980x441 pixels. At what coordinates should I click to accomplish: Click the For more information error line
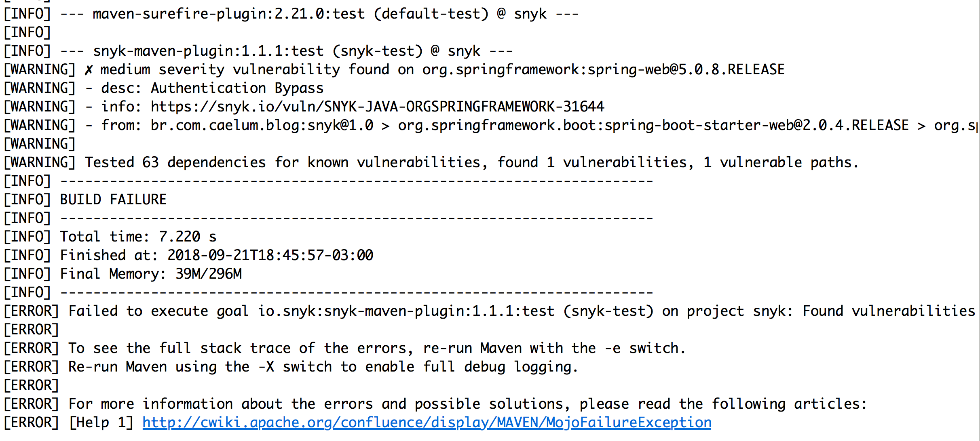tap(467, 404)
